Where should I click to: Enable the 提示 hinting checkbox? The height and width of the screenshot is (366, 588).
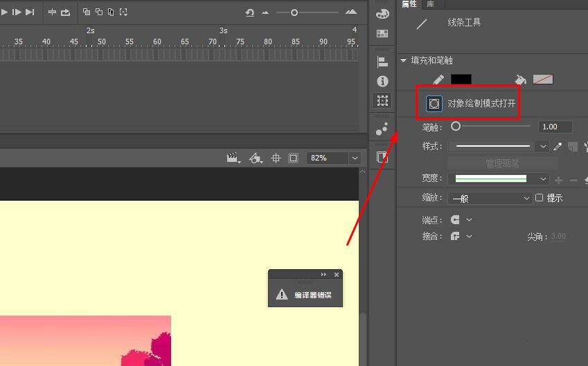point(540,198)
